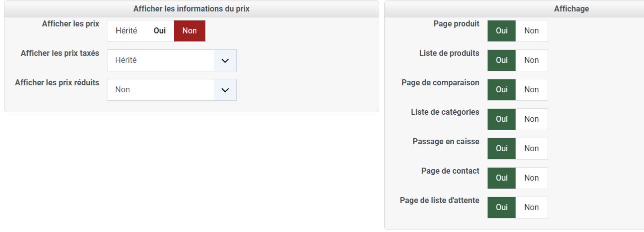Click the chevron arrow of prix taxés
644x232 pixels.
[225, 60]
